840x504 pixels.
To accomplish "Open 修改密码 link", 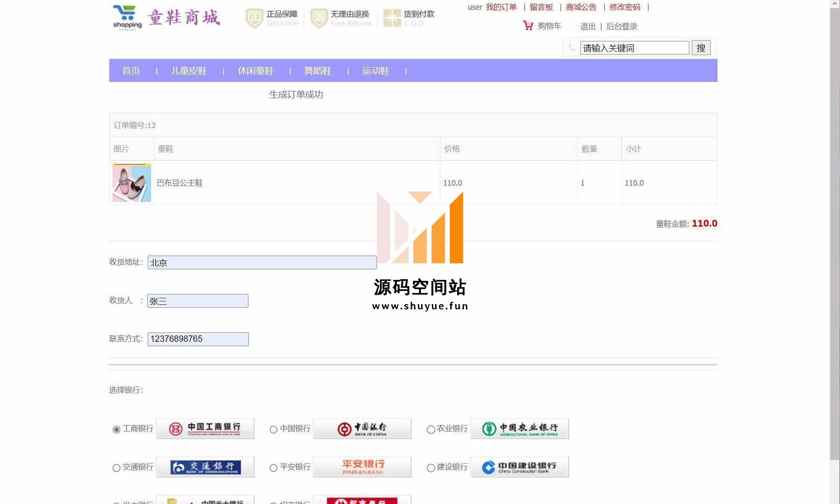I will click(x=625, y=7).
